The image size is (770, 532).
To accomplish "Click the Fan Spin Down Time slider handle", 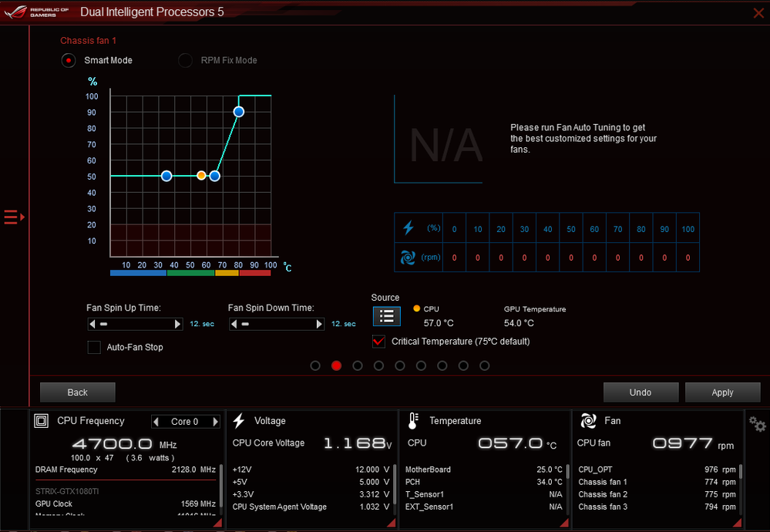I will tap(245, 324).
